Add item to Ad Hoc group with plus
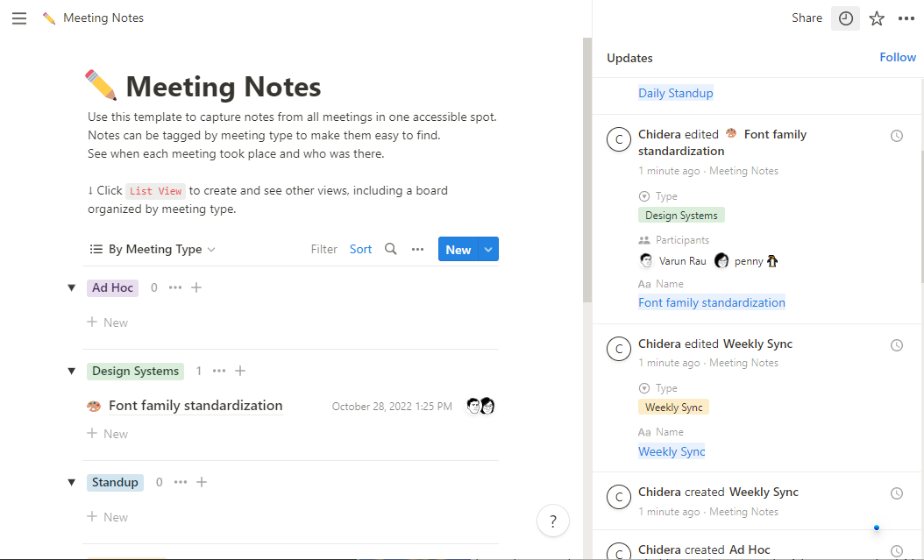The width and height of the screenshot is (924, 560). 196,288
